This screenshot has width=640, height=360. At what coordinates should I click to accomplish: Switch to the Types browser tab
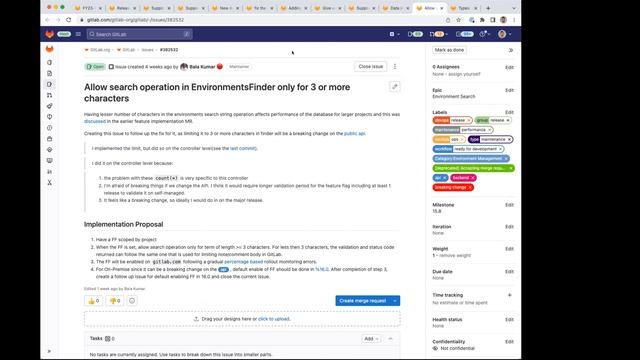tap(464, 8)
